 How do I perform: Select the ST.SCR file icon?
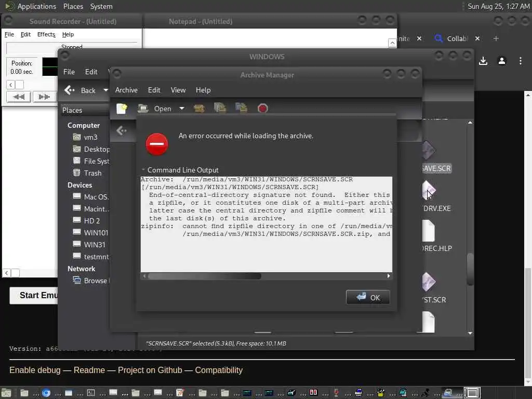point(429,282)
